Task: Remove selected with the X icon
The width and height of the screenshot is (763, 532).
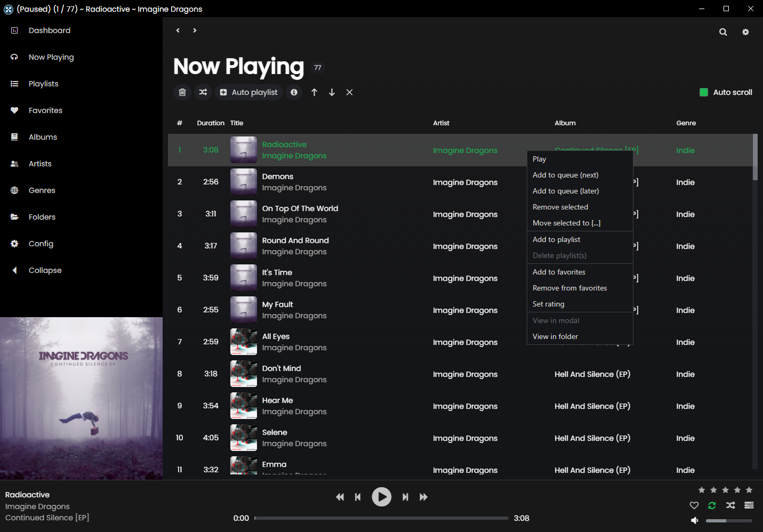Action: [349, 92]
